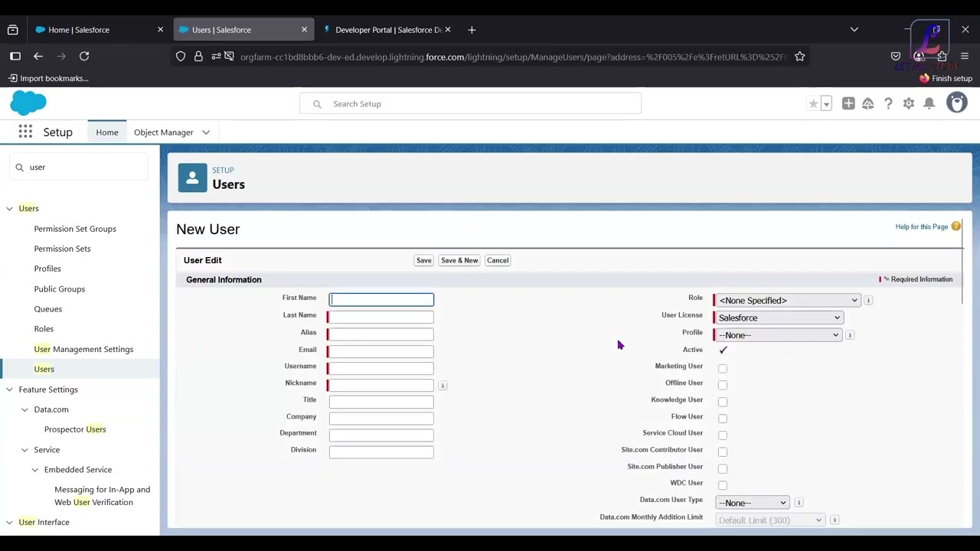Viewport: 980px width, 551px height.
Task: Open a new browser tab
Action: (x=472, y=30)
